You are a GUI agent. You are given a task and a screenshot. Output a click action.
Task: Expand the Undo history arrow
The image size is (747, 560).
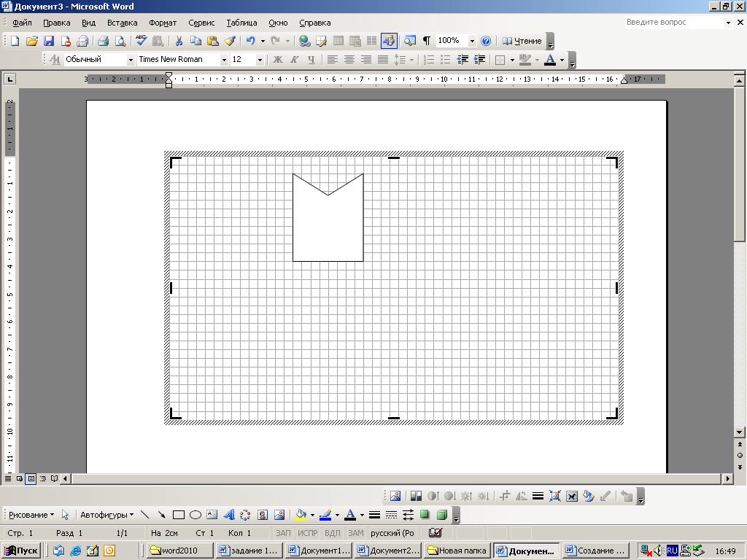pyautogui.click(x=263, y=41)
